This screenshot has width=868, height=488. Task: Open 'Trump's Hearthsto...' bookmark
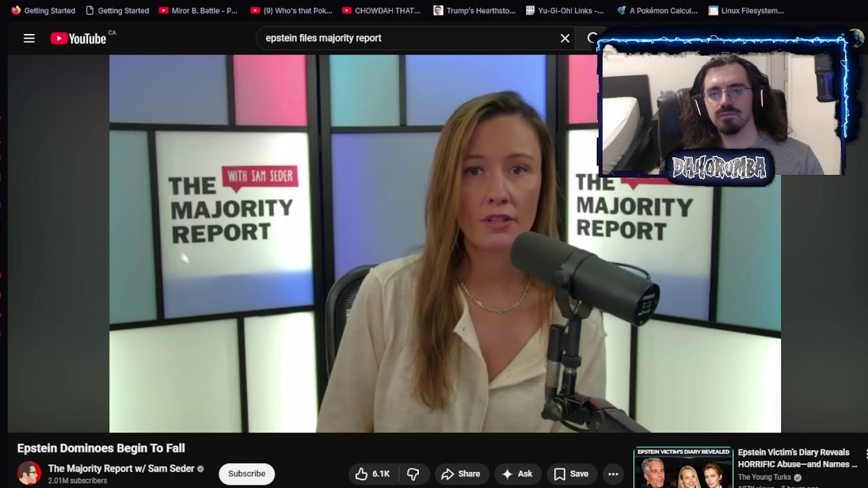click(474, 11)
